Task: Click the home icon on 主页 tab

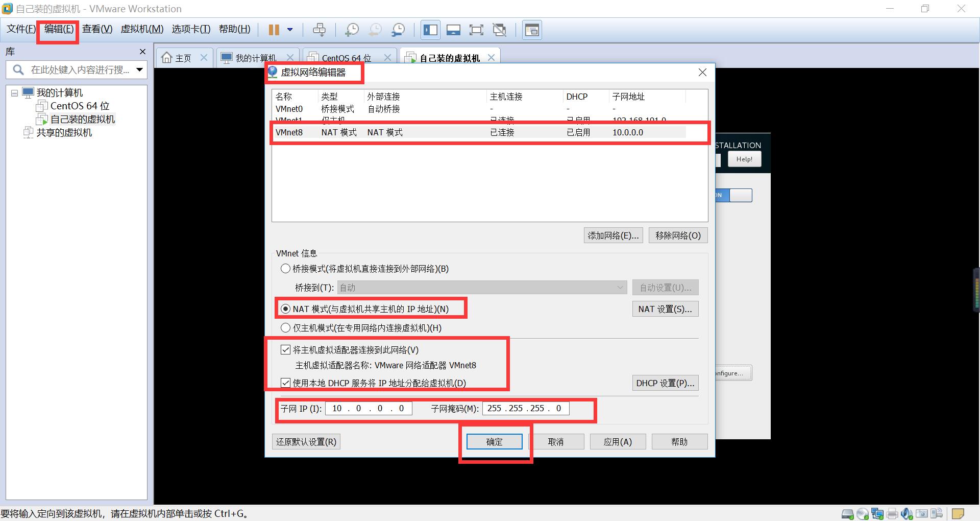Action: 167,58
